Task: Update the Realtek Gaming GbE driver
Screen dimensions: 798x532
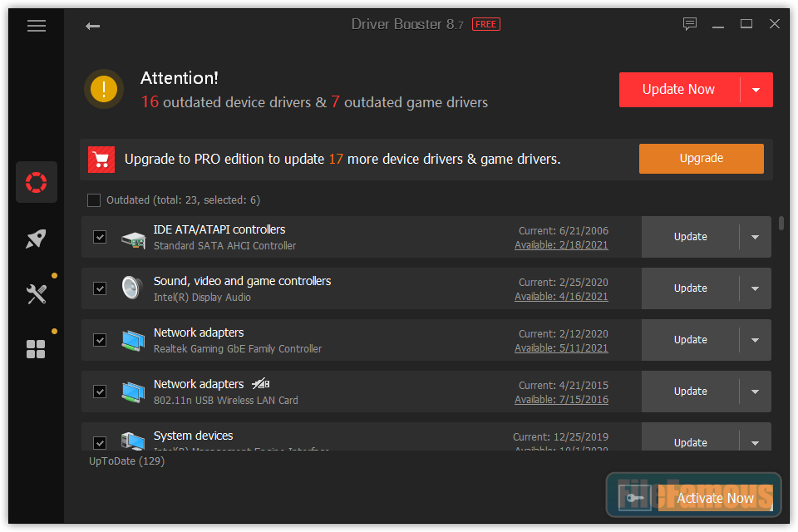Action: click(690, 339)
